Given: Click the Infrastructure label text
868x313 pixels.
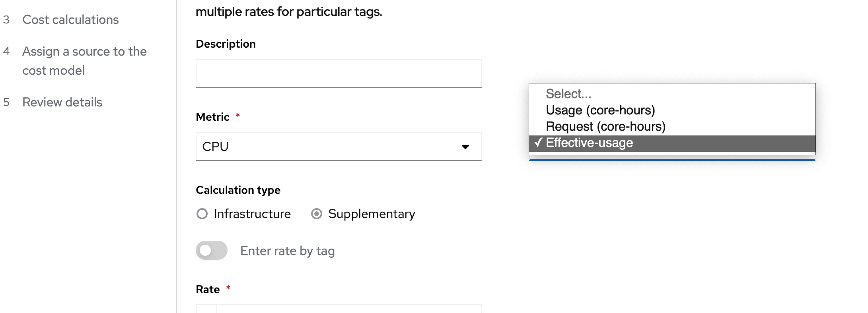Looking at the screenshot, I should click(x=252, y=214).
